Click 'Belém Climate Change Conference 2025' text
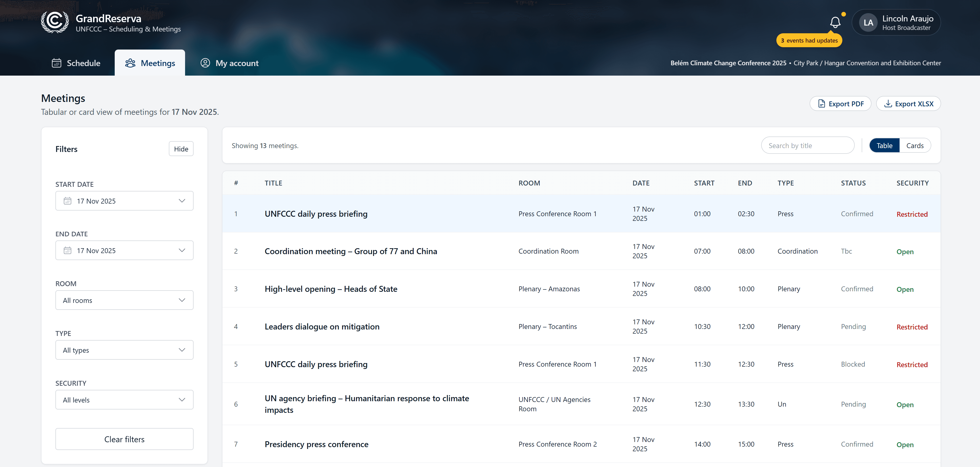Image resolution: width=980 pixels, height=467 pixels. 728,63
